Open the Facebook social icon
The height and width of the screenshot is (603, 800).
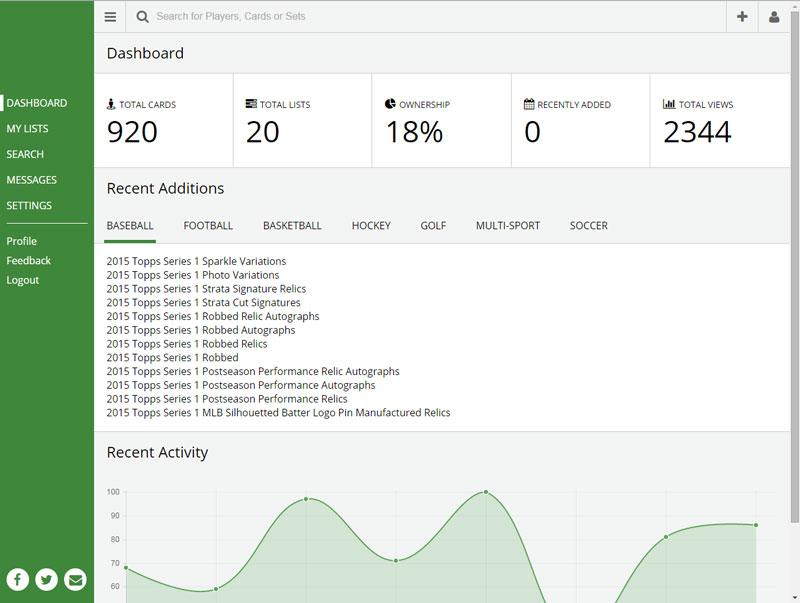17,580
